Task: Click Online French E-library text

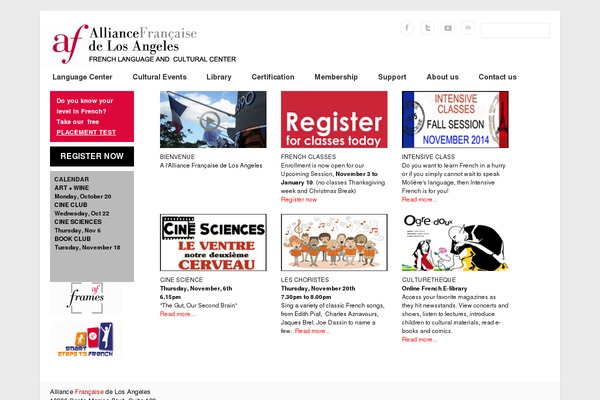Action: tap(434, 288)
